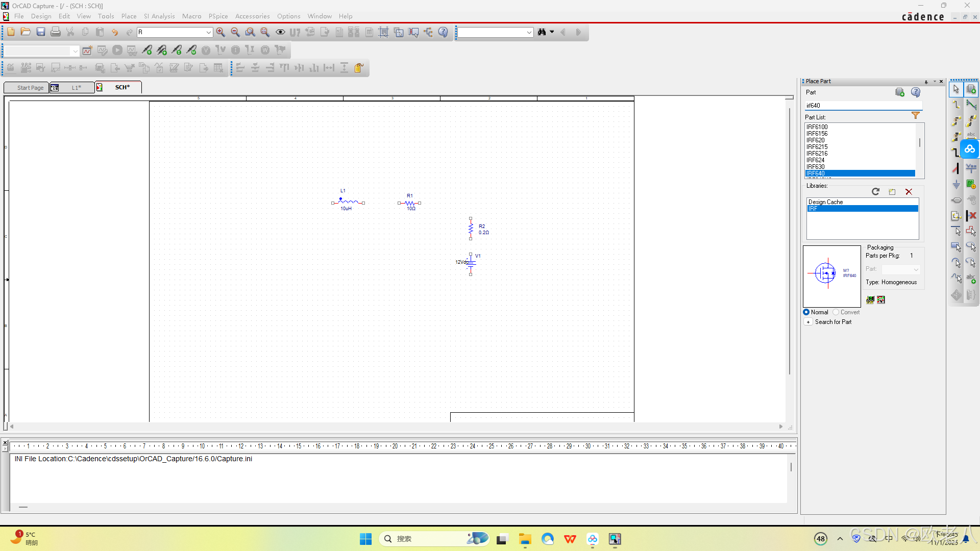Switch to the Start Page tab
Viewport: 980px width, 551px height.
coord(30,88)
